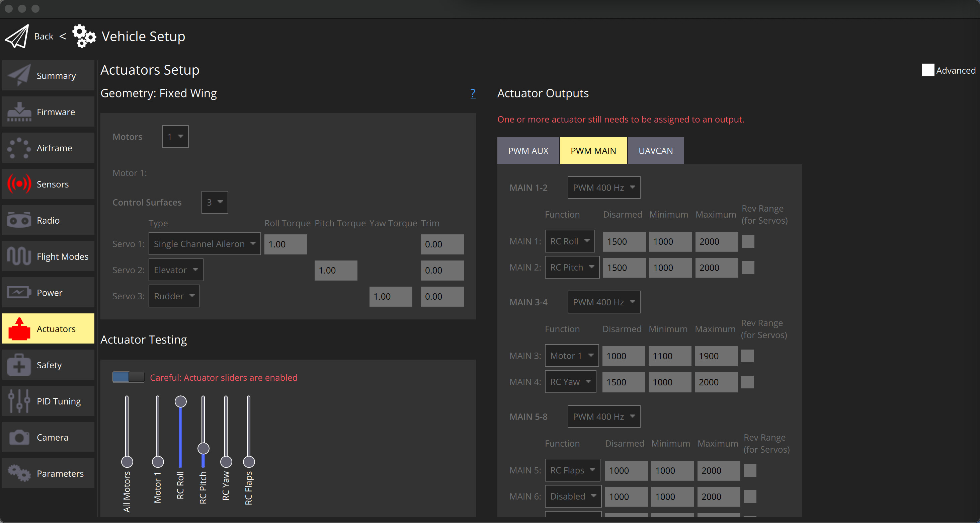Click the Vehicle Setup gears icon
980x523 pixels.
coord(84,36)
